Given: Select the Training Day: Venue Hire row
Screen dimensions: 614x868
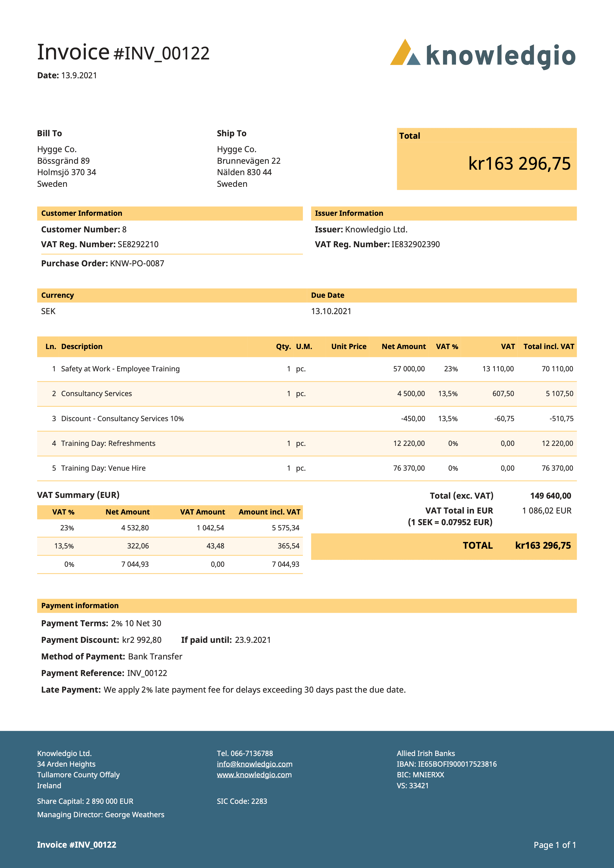Looking at the screenshot, I should point(103,468).
